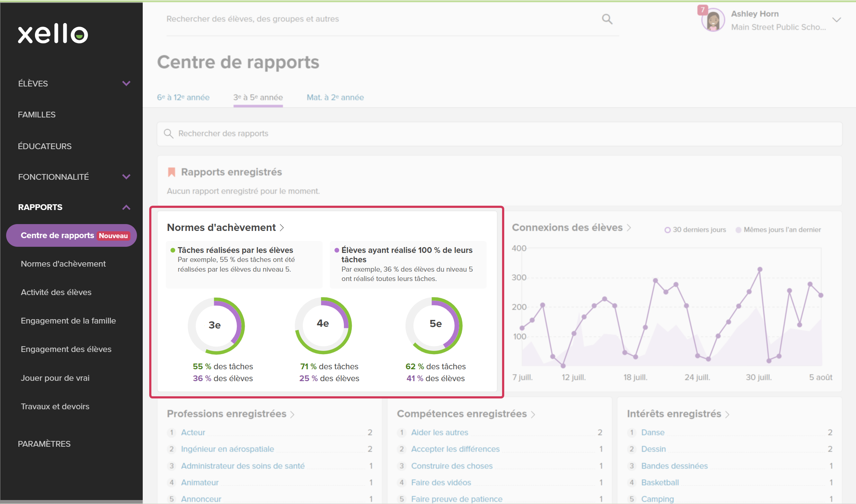856x504 pixels.
Task: Open the user account dropdown arrow
Action: pos(837,20)
